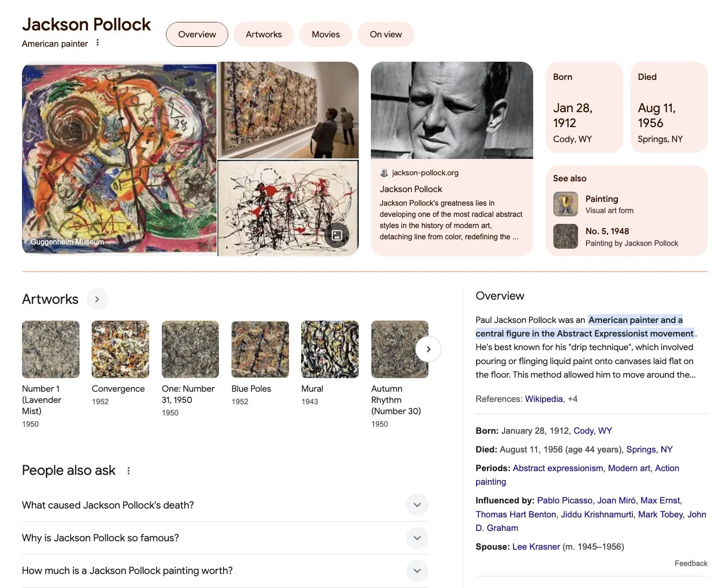724x588 pixels.
Task: Open the Max Ernst influence link
Action: coord(660,501)
